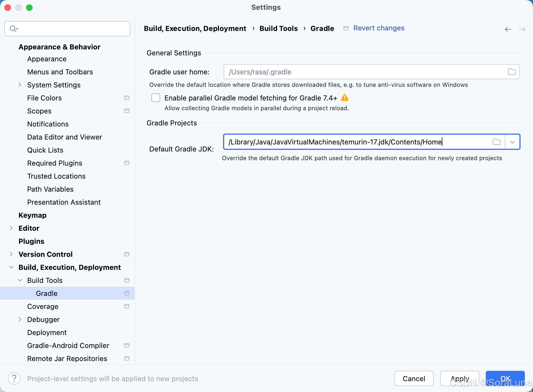
Task: Collapse the Build Tools tree node
Action: point(20,280)
